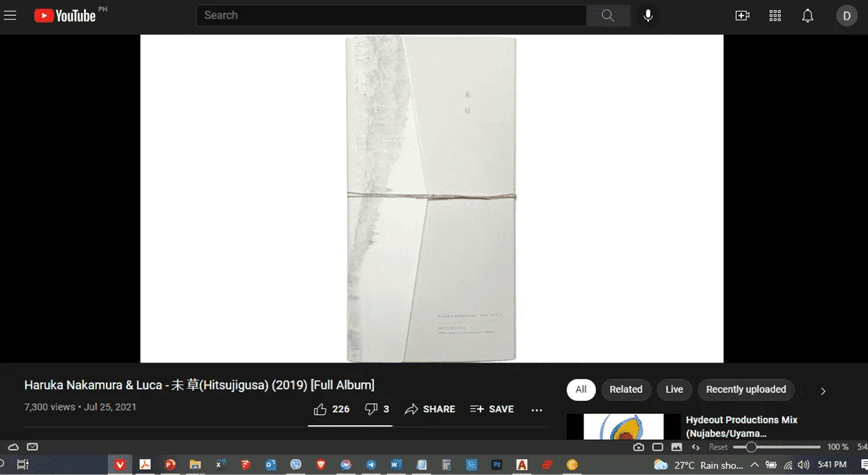The image size is (868, 475).
Task: Reset the page zoom level
Action: [x=718, y=447]
